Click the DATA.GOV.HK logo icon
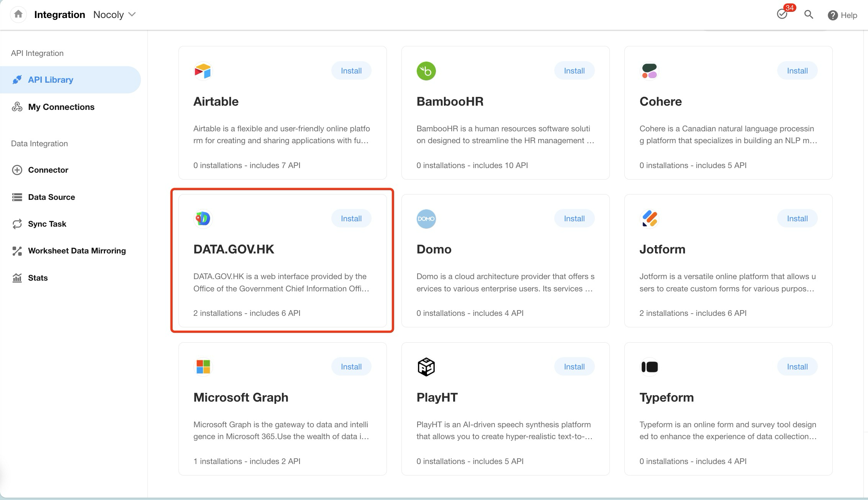Image resolution: width=868 pixels, height=500 pixels. click(x=203, y=219)
